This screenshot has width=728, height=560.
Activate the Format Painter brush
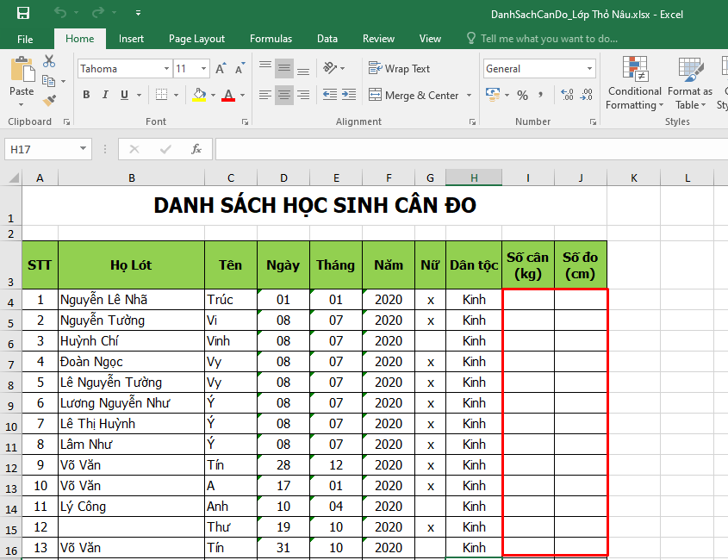49,98
